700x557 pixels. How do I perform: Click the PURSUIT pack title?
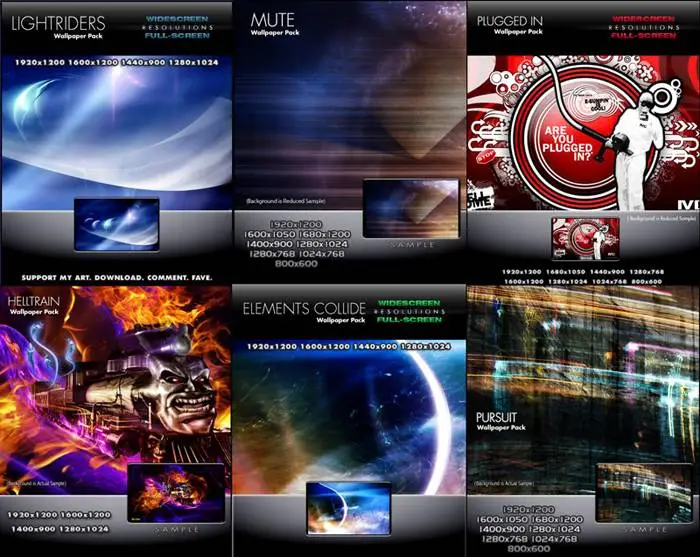tap(496, 417)
